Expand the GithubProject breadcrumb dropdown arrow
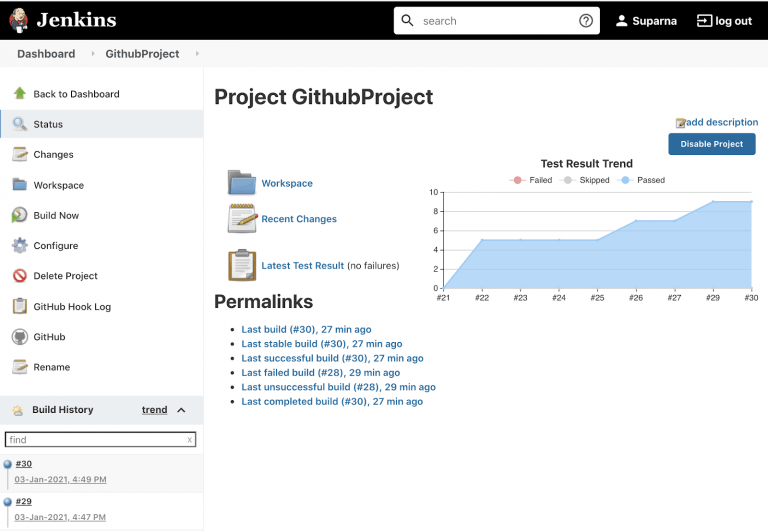The height and width of the screenshot is (531, 768). [197, 54]
